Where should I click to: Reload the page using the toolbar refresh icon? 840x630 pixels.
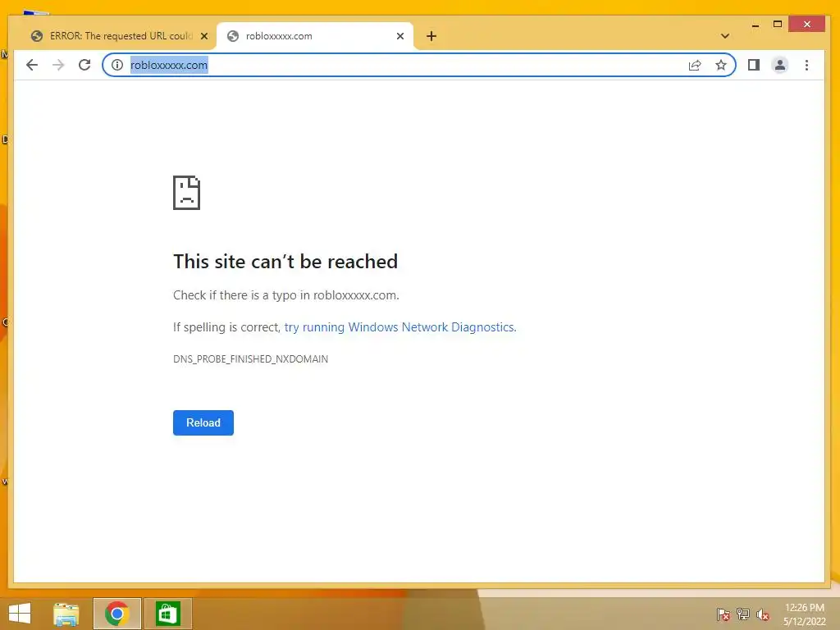point(84,65)
